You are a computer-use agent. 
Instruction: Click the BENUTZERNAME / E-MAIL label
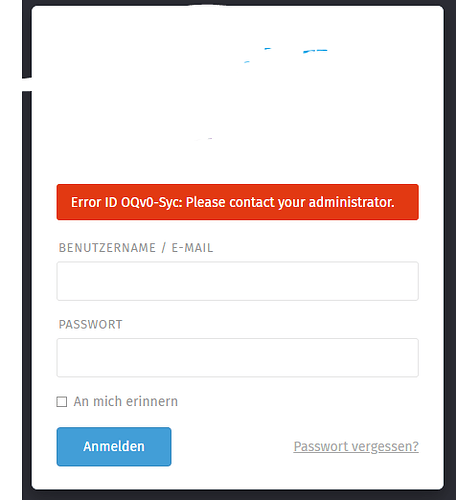(x=136, y=248)
